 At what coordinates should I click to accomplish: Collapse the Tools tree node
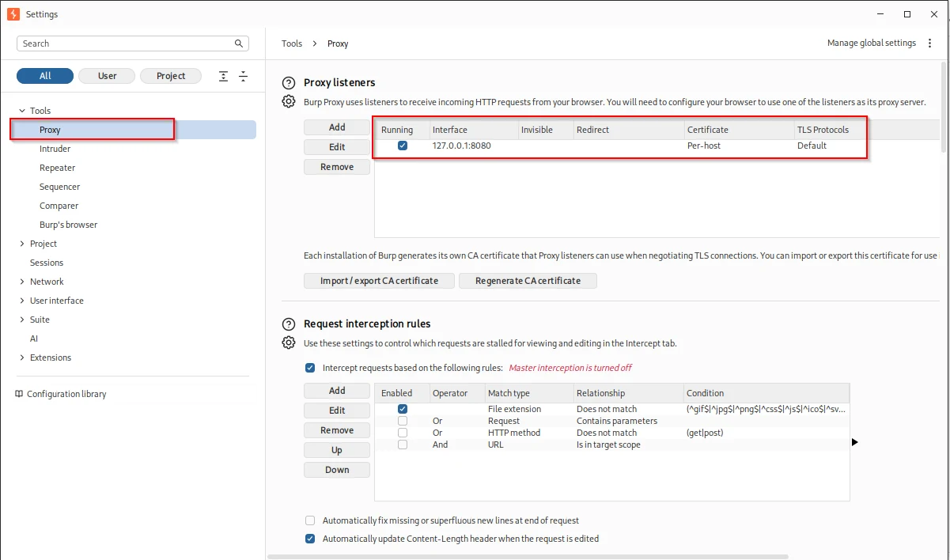tap(22, 111)
